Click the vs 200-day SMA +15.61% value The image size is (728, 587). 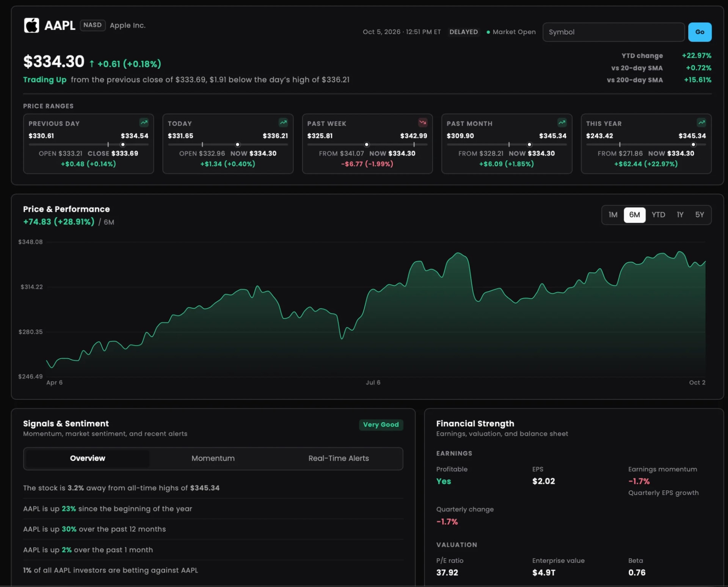pos(697,80)
